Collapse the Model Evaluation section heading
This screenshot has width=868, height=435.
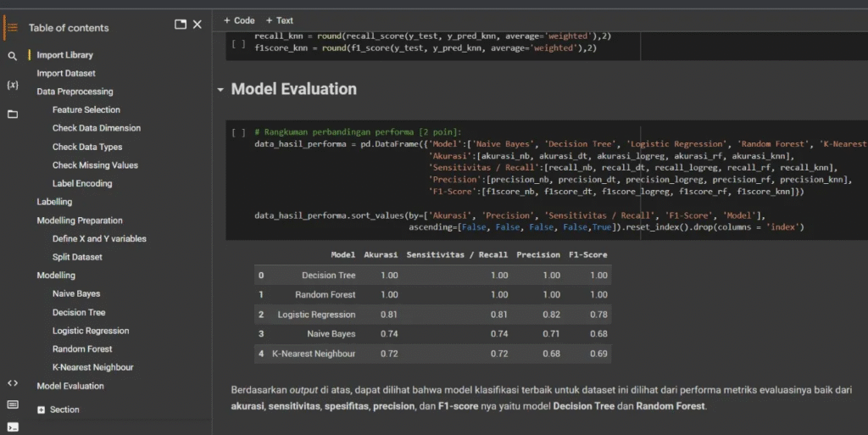click(221, 89)
